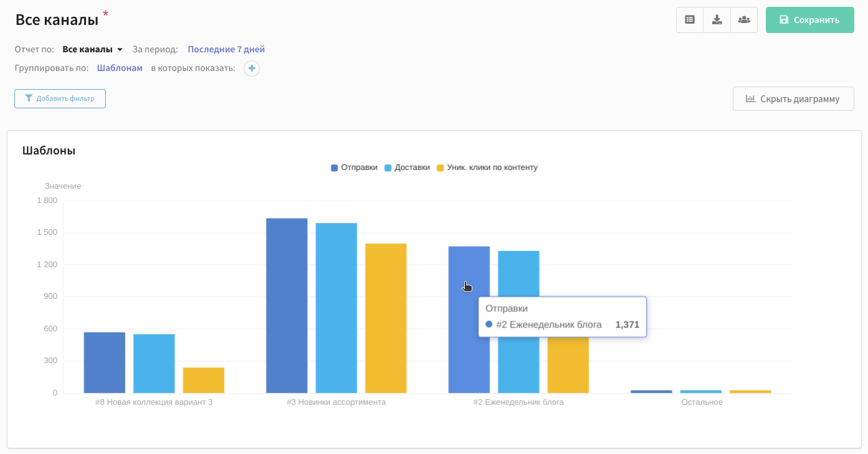Open the Все каналы report dropdown

pos(92,49)
